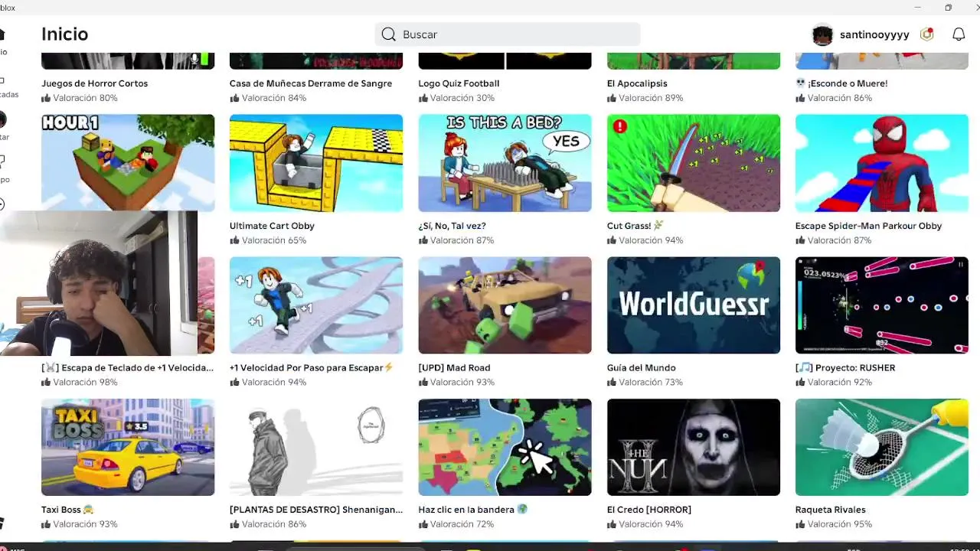Click El Credo [HORROR] title text
The height and width of the screenshot is (551, 980).
[649, 510]
